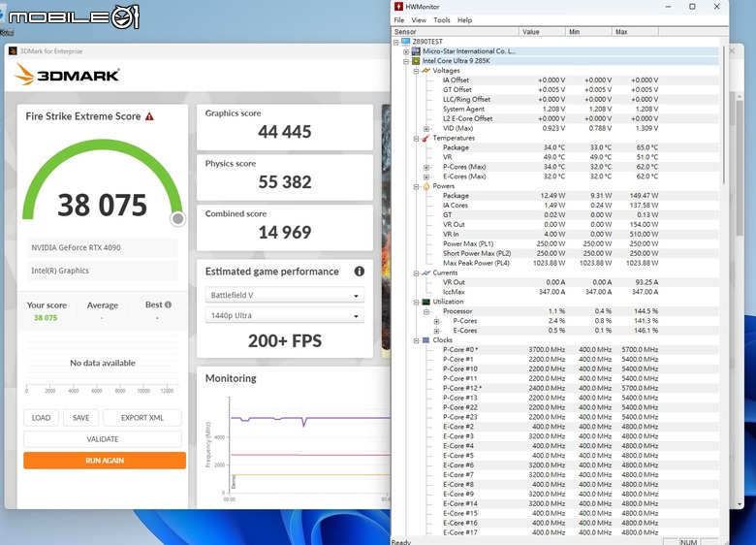
Task: Collapse the Processor utilization node
Action: click(x=426, y=312)
